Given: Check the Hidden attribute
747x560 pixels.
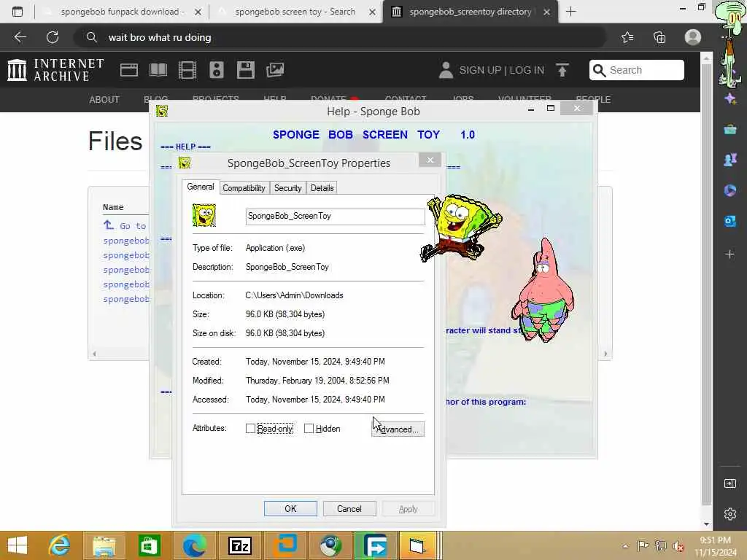Looking at the screenshot, I should tap(309, 429).
